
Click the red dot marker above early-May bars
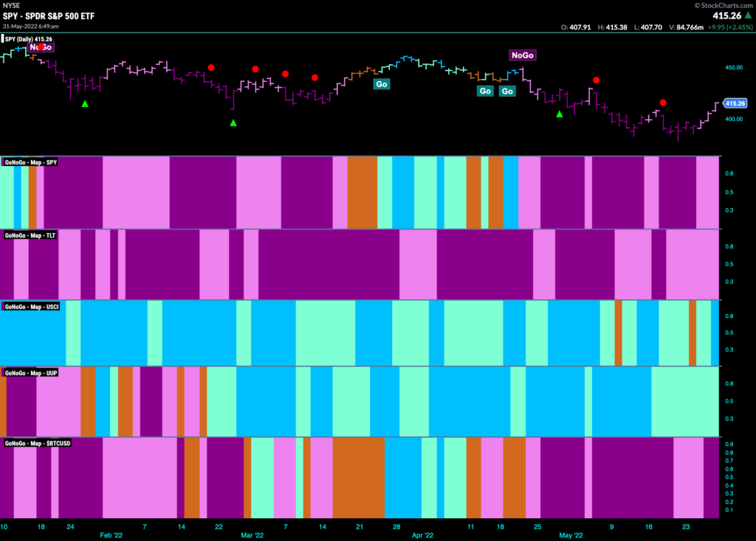tap(597, 80)
